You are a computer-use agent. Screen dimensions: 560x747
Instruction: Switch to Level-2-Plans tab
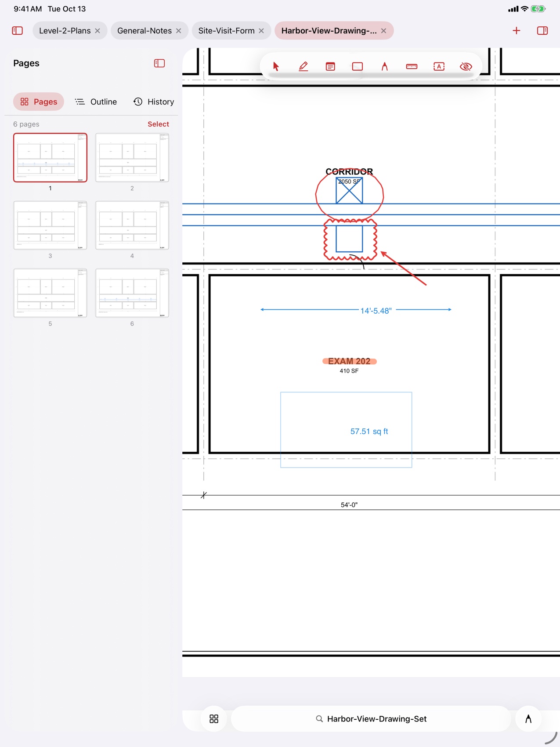pos(65,31)
